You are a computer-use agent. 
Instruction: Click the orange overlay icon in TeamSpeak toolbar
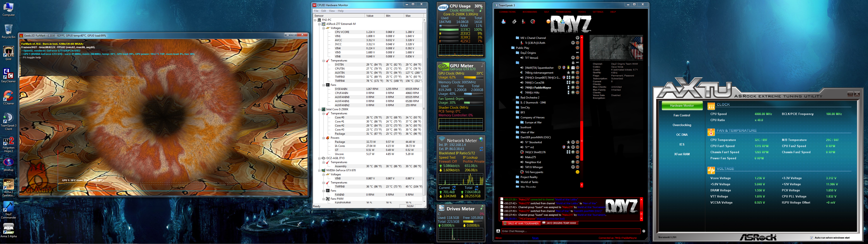[548, 21]
